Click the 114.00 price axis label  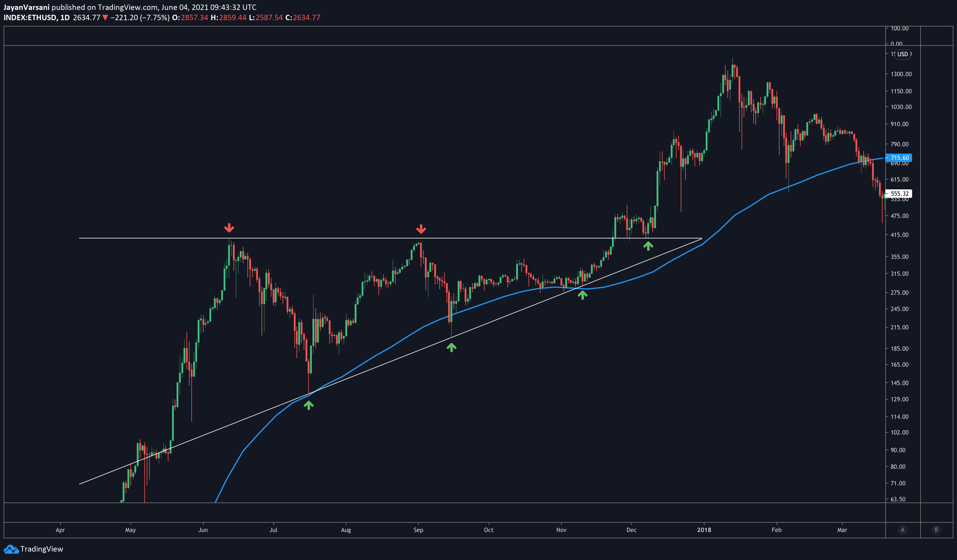tap(900, 417)
